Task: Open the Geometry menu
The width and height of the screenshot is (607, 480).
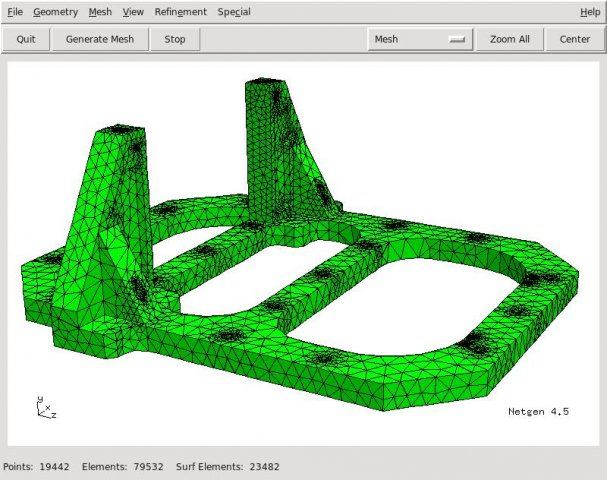Action: tap(54, 12)
